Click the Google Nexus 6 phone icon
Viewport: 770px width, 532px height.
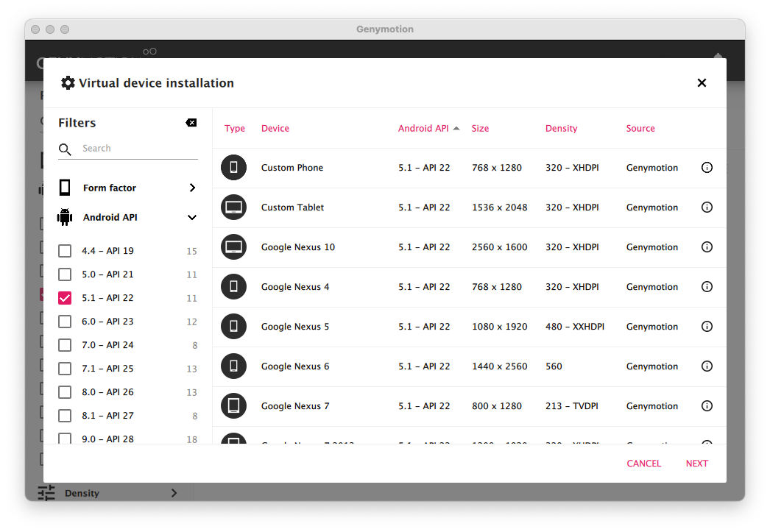coord(234,366)
